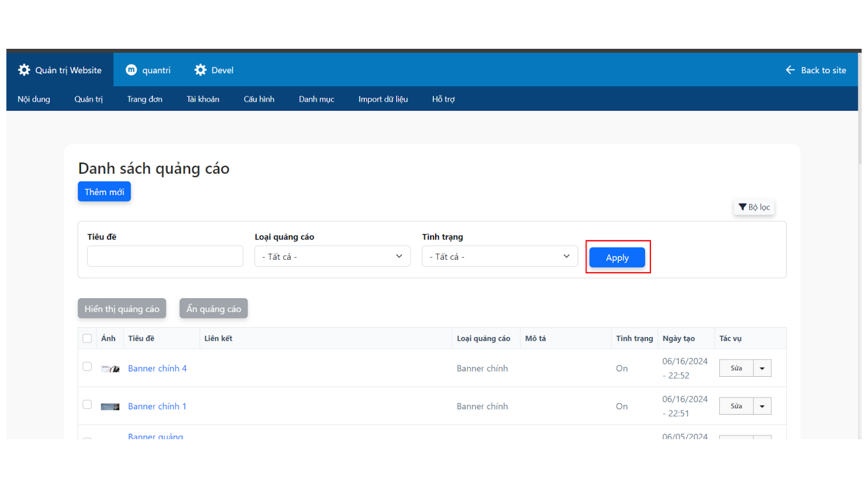Tick the select-all checkbox in table header

pyautogui.click(x=87, y=338)
